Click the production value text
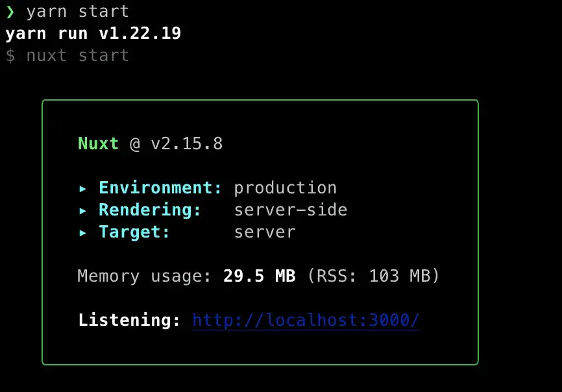The width and height of the screenshot is (562, 392). tap(286, 188)
